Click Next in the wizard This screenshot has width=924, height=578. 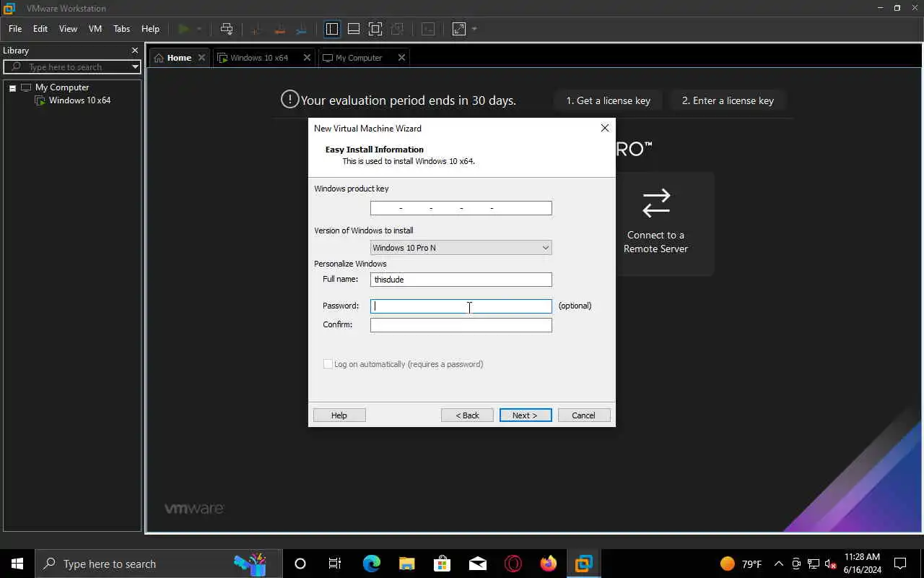coord(526,415)
